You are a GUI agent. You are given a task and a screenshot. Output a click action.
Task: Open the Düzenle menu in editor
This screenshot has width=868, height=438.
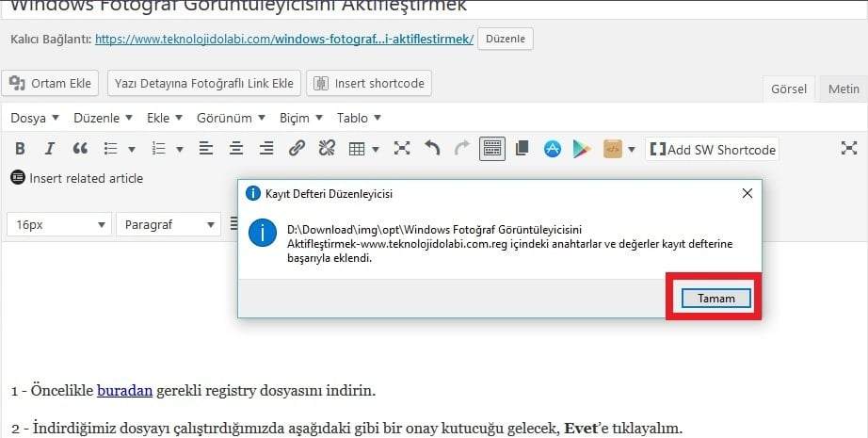click(x=103, y=118)
